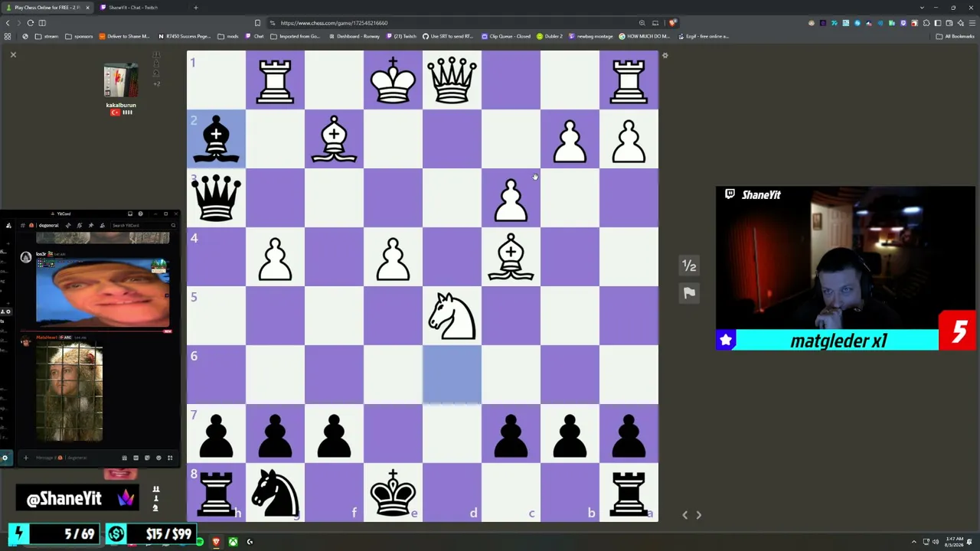Image resolution: width=980 pixels, height=551 pixels.
Task: Open Brave Shields lion icon
Action: pyautogui.click(x=672, y=23)
